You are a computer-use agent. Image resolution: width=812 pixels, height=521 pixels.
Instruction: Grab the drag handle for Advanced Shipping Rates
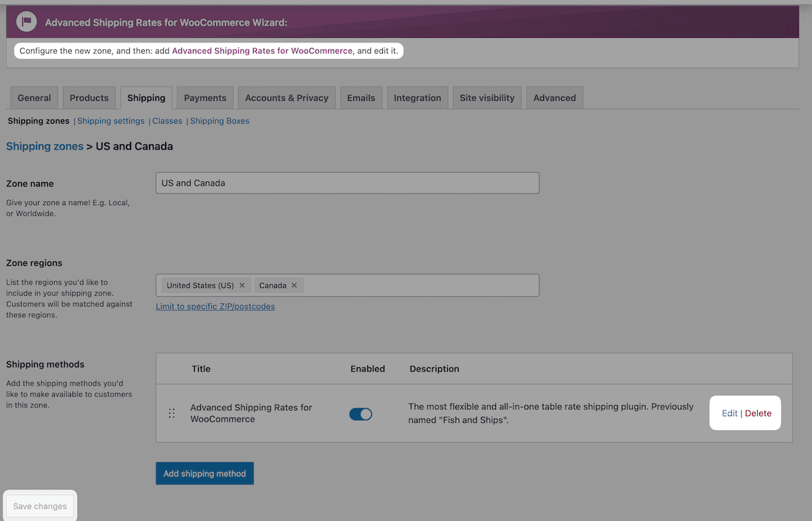coord(171,413)
